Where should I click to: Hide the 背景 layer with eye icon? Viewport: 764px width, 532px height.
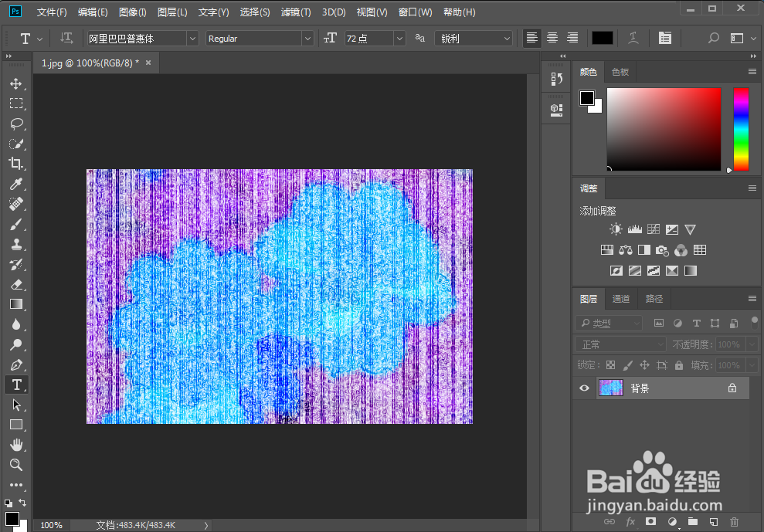click(x=584, y=388)
